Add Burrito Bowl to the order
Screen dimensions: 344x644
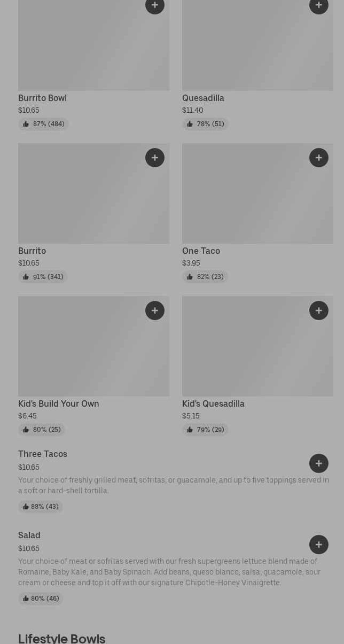point(155,5)
